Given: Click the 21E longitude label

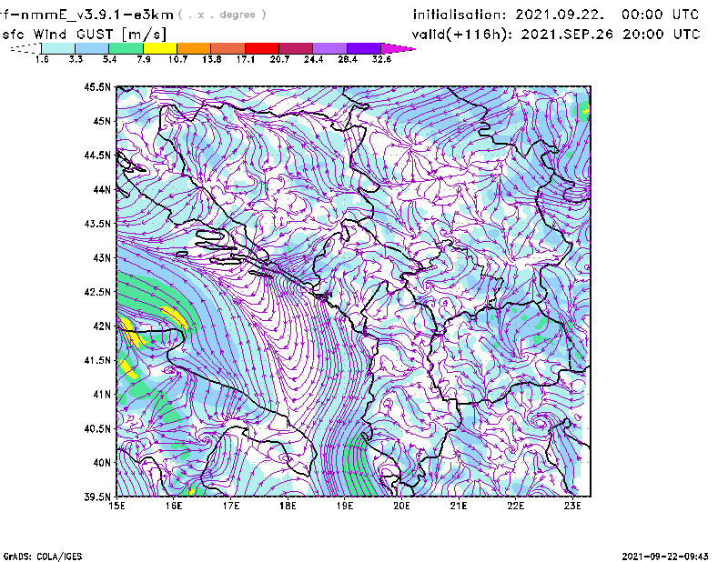Looking at the screenshot, I should click(x=459, y=506).
